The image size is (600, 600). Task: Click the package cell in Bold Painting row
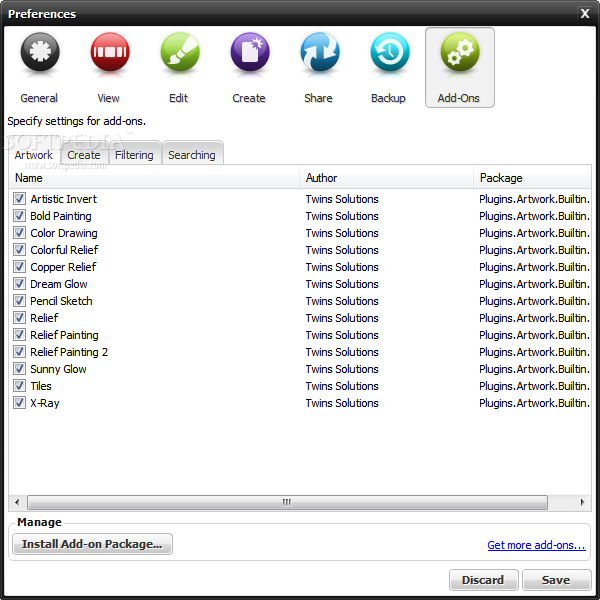tap(534, 216)
